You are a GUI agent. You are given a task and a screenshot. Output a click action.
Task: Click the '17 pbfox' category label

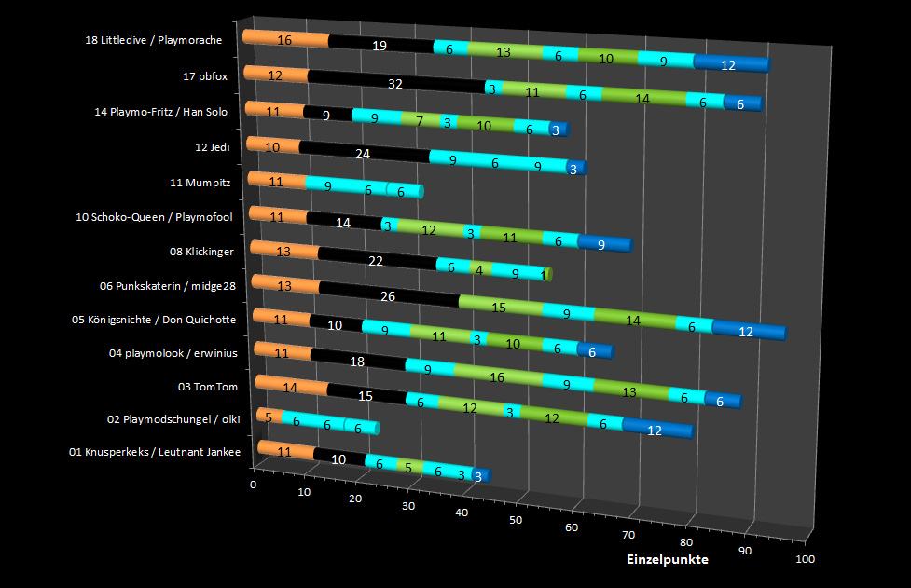pos(206,75)
